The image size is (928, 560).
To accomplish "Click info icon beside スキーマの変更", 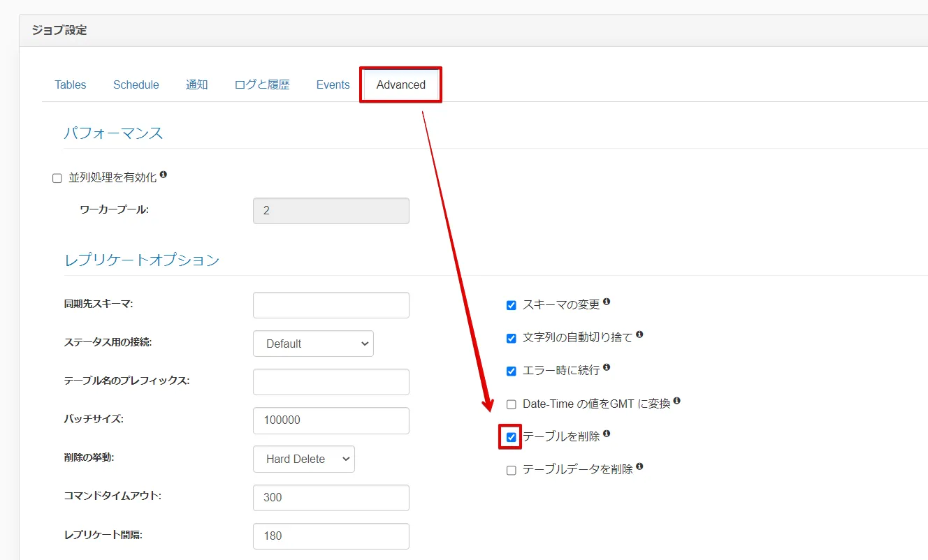I will (607, 302).
